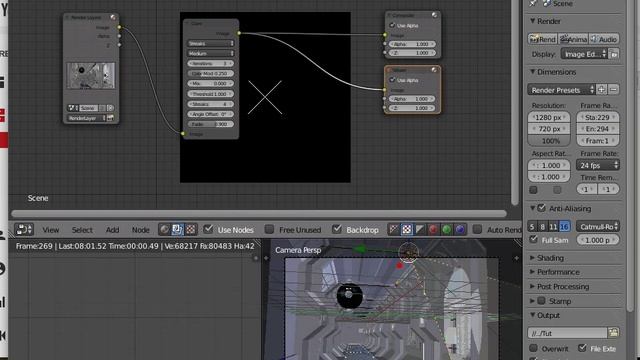Enable the Free Unused checkbox
Image resolution: width=640 pixels, height=360 pixels.
click(269, 229)
